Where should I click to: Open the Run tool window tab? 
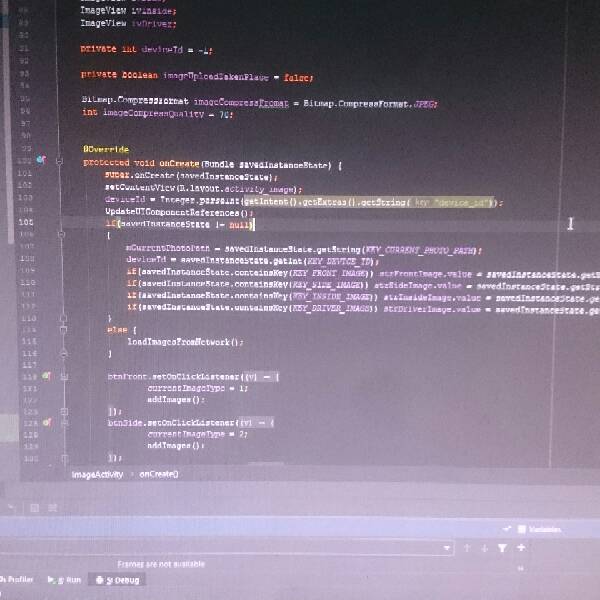coord(68,580)
